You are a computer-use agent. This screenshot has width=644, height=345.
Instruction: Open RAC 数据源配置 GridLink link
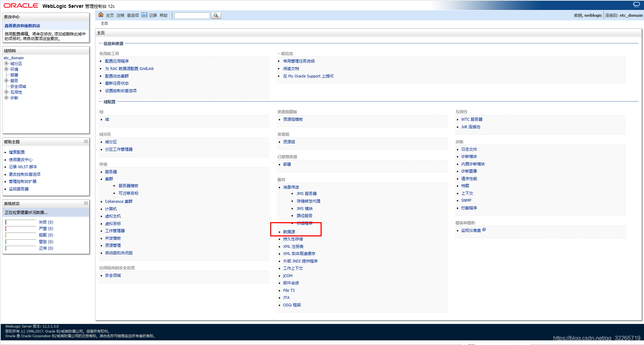pyautogui.click(x=129, y=69)
